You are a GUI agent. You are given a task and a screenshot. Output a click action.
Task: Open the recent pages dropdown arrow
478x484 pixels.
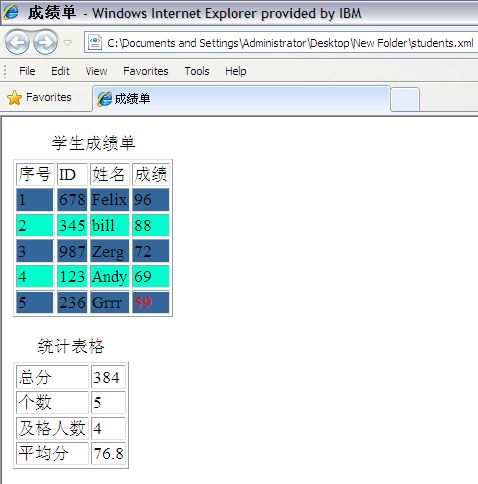67,43
